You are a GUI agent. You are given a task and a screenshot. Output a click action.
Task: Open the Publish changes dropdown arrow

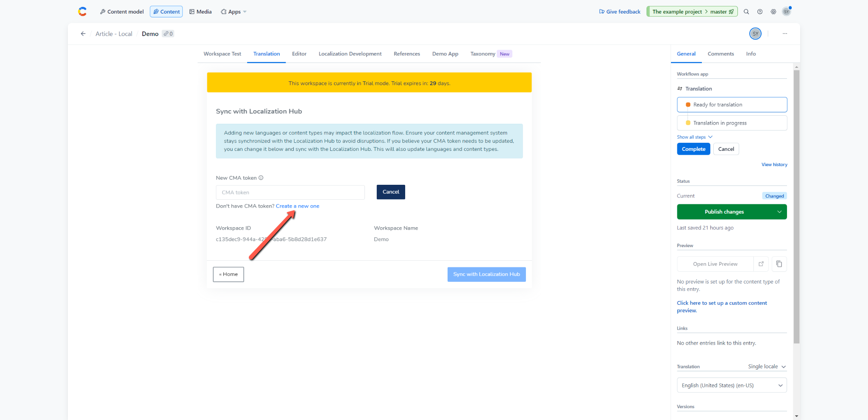tap(779, 212)
